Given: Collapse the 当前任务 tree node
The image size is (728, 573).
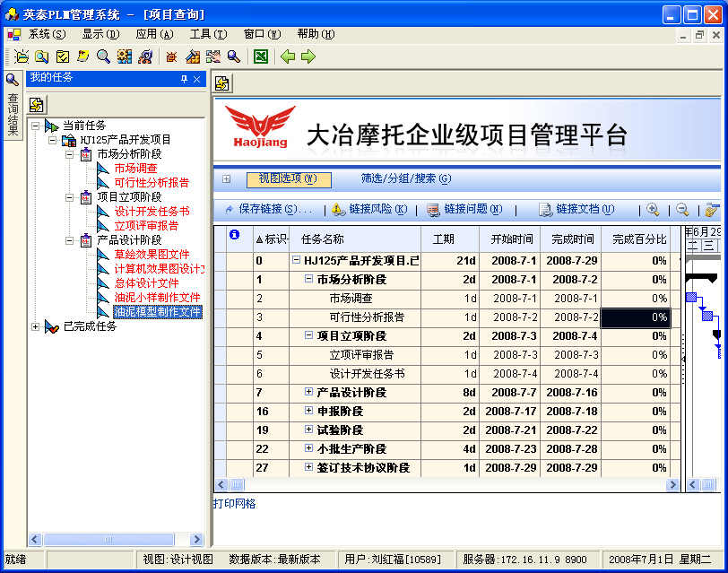Looking at the screenshot, I should pyautogui.click(x=35, y=126).
